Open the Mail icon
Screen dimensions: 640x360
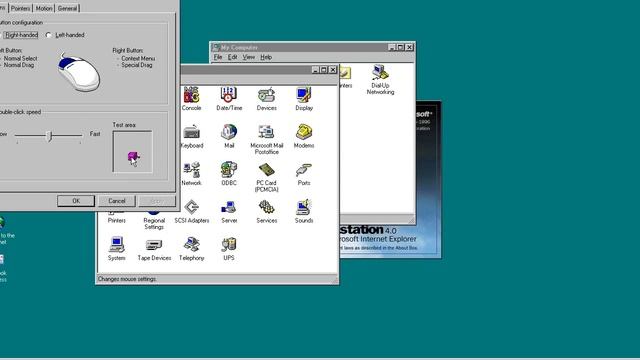229,136
